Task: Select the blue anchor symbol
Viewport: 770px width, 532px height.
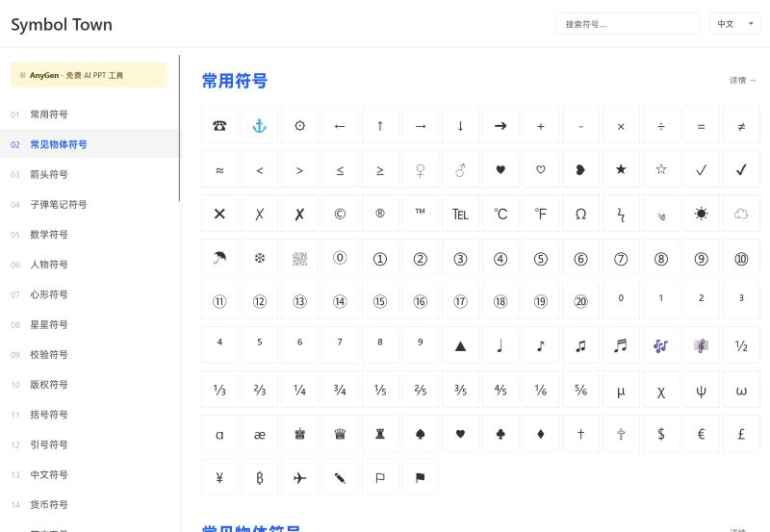Action: point(259,126)
